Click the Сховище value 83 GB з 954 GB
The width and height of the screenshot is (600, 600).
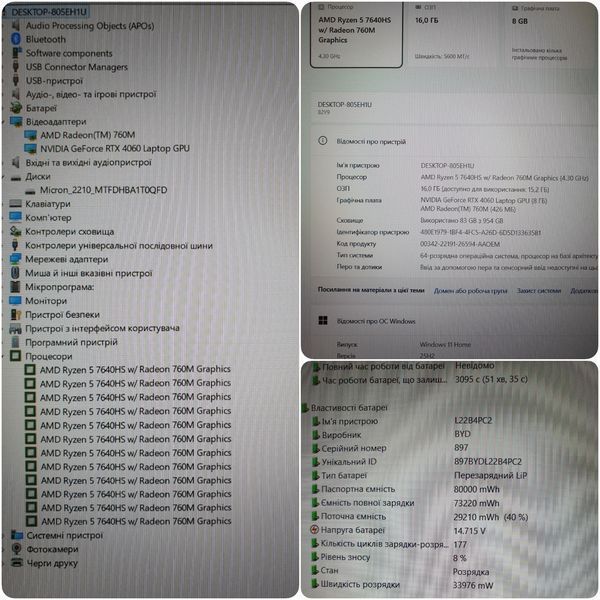(x=461, y=220)
